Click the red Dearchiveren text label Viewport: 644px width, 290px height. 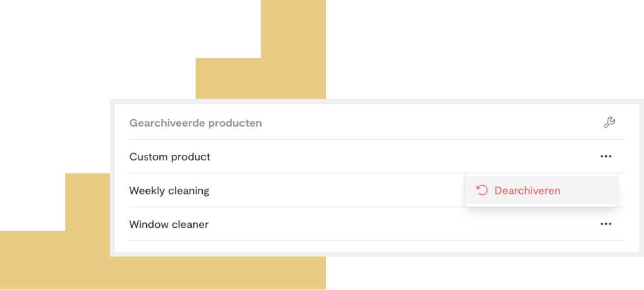pos(527,190)
